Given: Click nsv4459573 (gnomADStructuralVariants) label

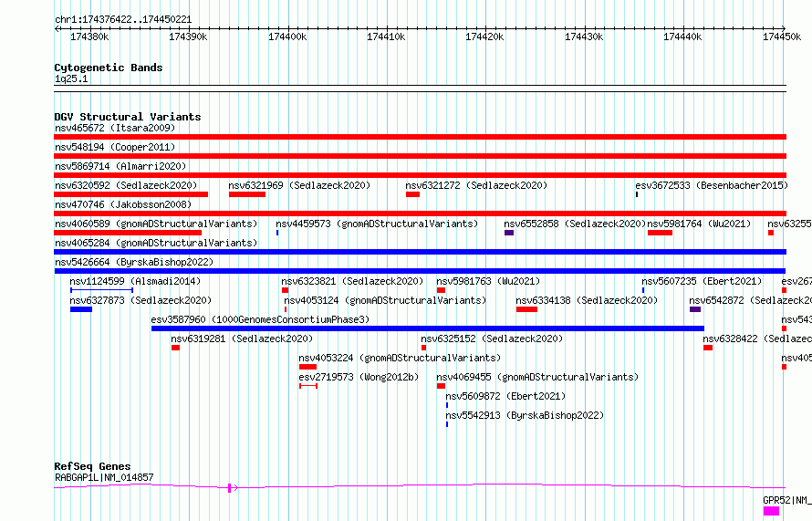Looking at the screenshot, I should [377, 224].
